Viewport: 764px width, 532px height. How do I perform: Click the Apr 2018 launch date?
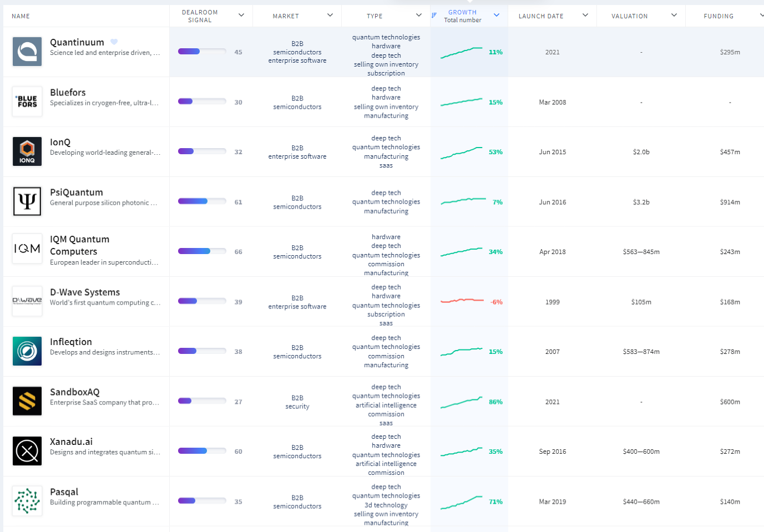pos(552,252)
